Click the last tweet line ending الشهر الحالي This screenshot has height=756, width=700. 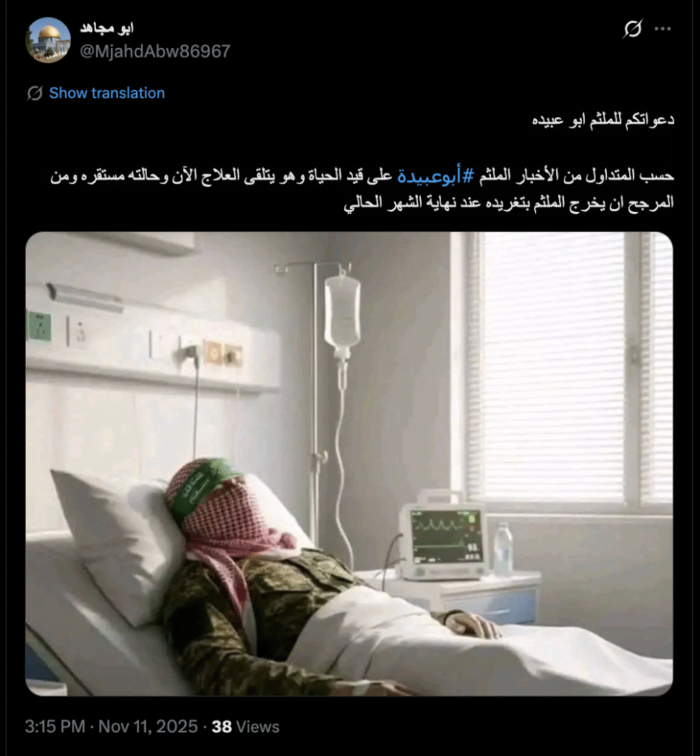[509, 202]
